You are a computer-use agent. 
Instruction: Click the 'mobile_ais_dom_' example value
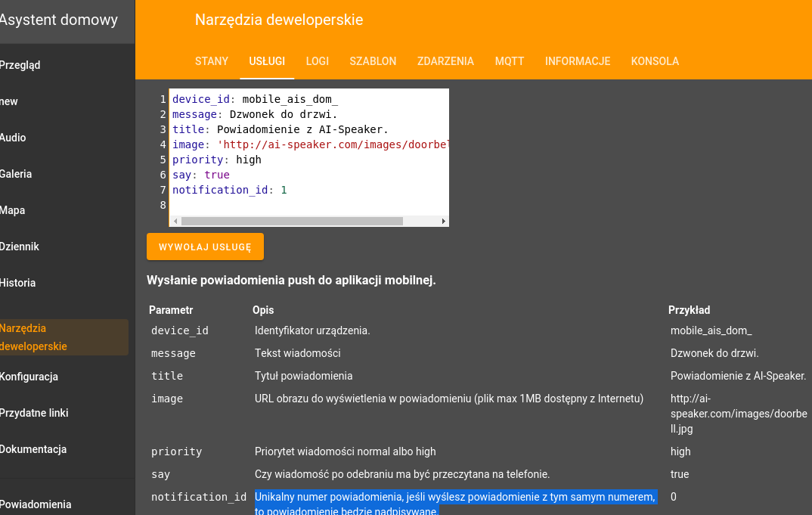pos(711,330)
